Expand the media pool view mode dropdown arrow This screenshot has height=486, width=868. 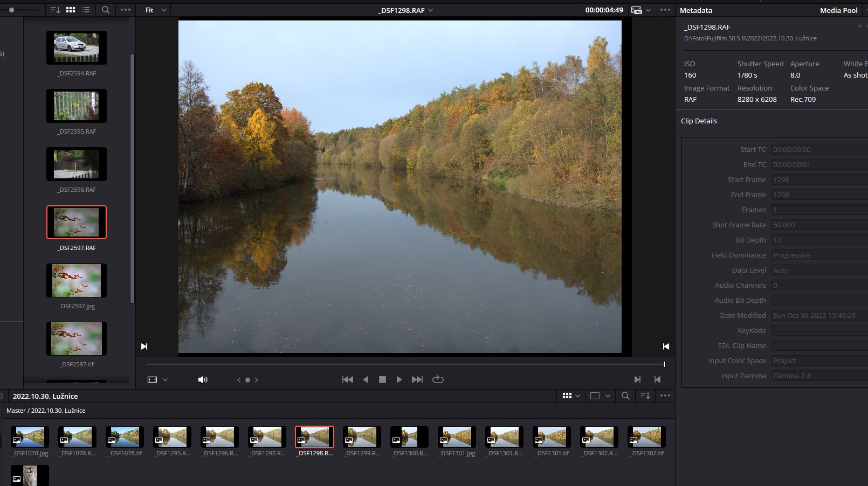coord(577,396)
